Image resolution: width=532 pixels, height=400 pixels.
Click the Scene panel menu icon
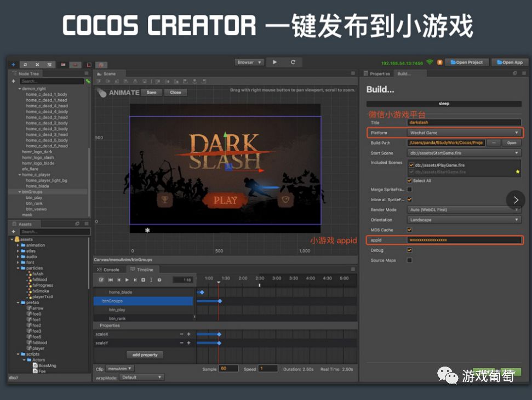(353, 73)
